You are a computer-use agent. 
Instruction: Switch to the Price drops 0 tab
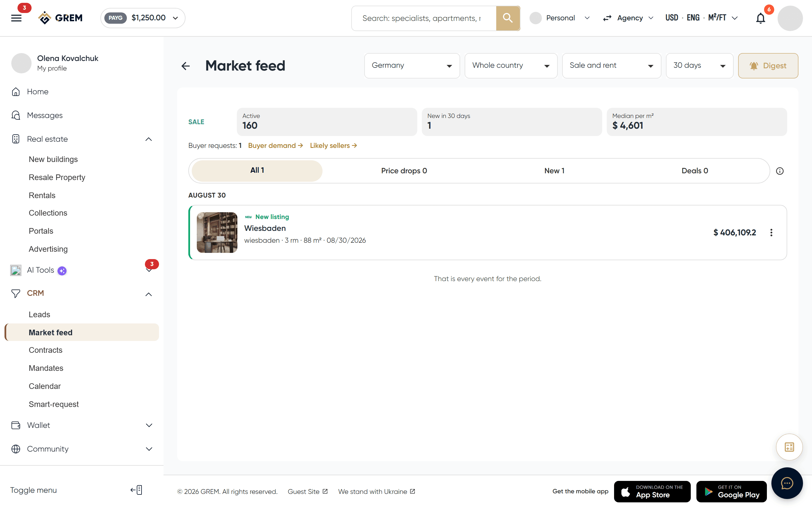click(404, 171)
